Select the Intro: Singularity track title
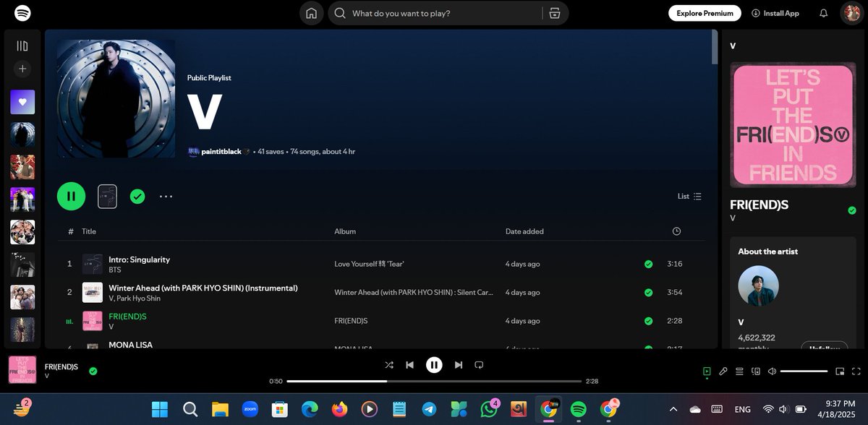868x425 pixels. [x=139, y=259]
